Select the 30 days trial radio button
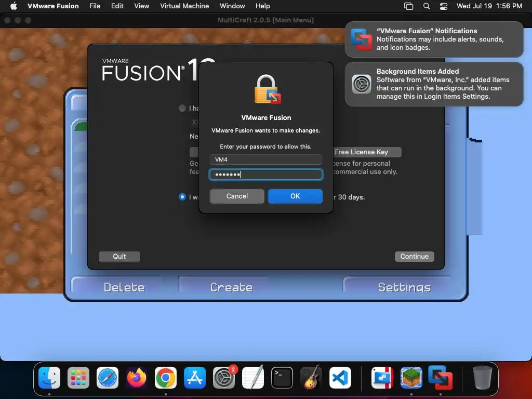The image size is (532, 399). click(182, 197)
